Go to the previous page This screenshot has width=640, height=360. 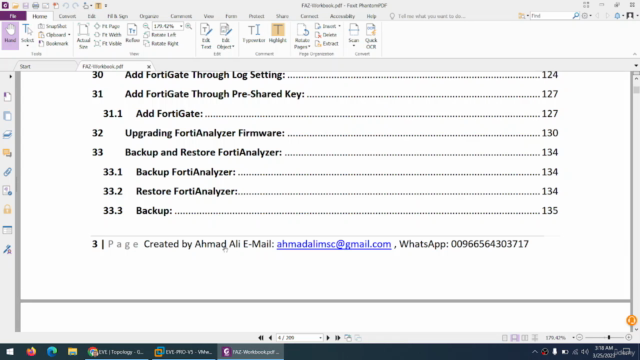[270, 338]
